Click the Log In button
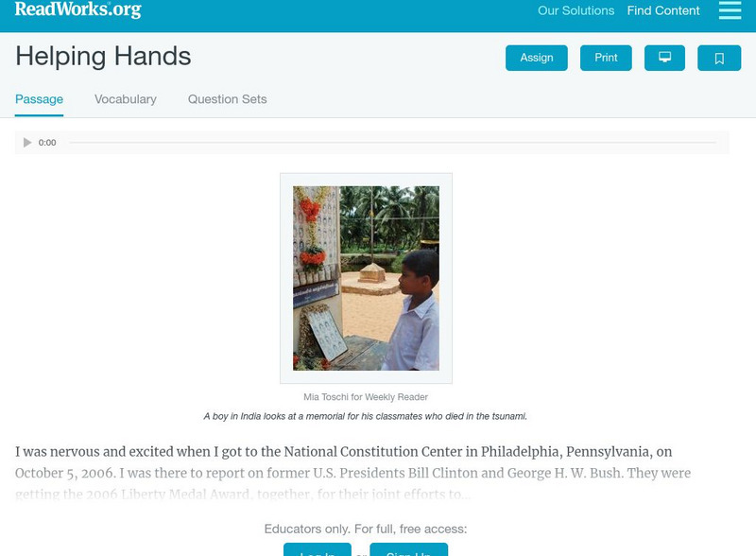Screen dimensions: 756x556 (x=318, y=550)
